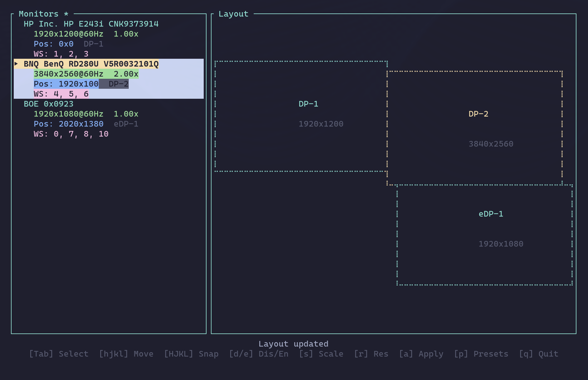Collapse the BNQ BenQ RD280U monitor entry
Screen dimensions: 588x380
coord(17,64)
